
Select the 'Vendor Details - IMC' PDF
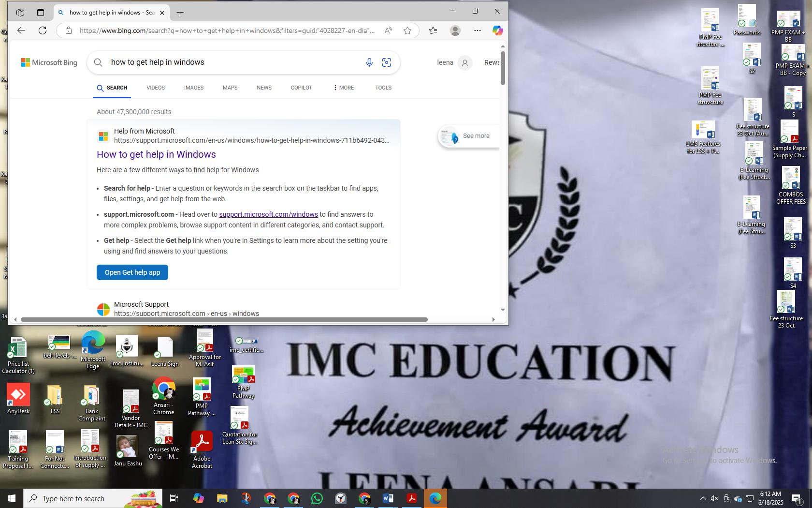[x=130, y=409]
